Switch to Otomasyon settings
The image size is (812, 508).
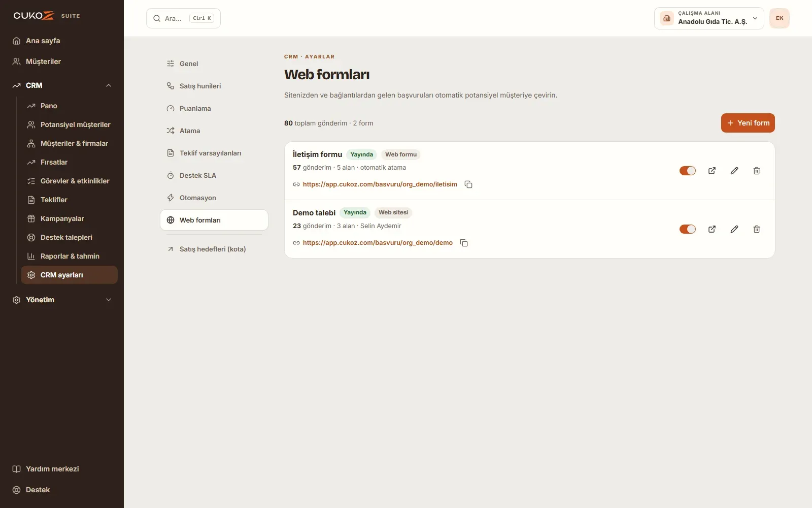[214, 198]
